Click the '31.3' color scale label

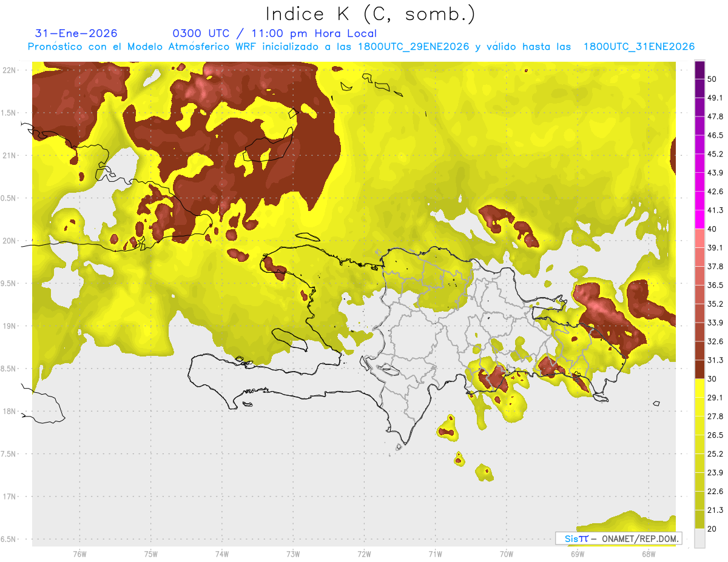[715, 360]
